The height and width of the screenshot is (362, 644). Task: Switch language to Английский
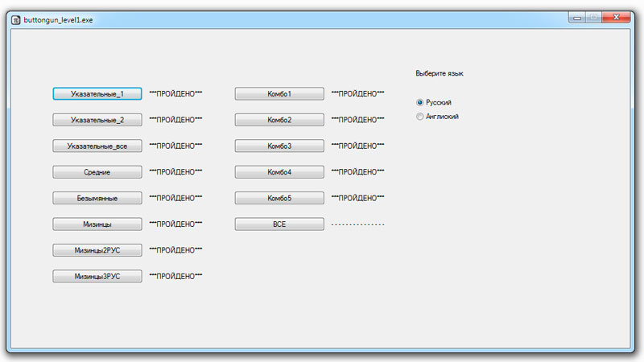[x=437, y=117]
